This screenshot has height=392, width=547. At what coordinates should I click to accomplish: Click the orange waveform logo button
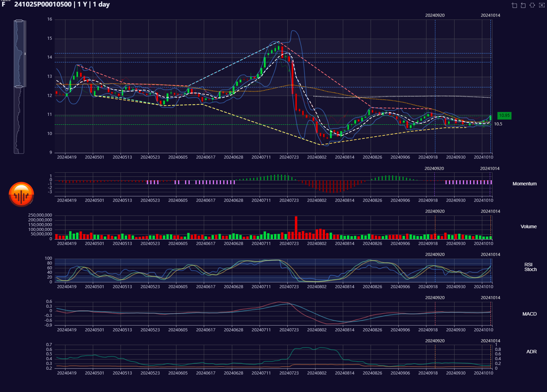click(21, 195)
